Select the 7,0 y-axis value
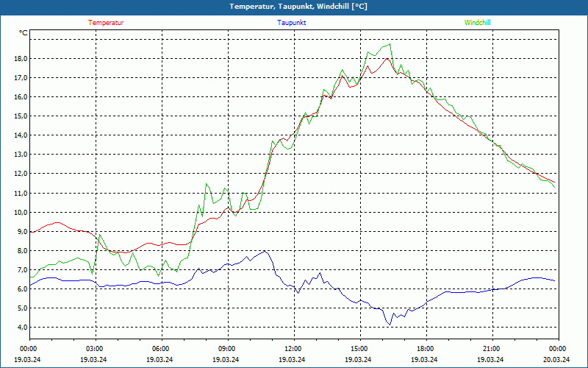The image size is (588, 368). click(22, 269)
